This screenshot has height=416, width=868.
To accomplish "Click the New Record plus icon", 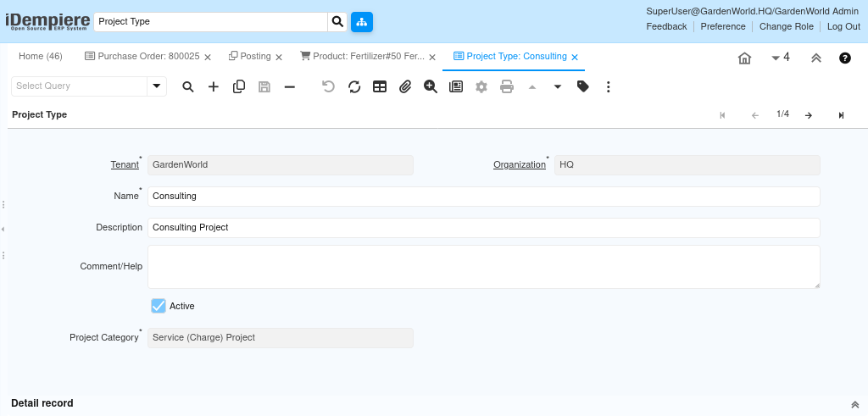I will [214, 86].
